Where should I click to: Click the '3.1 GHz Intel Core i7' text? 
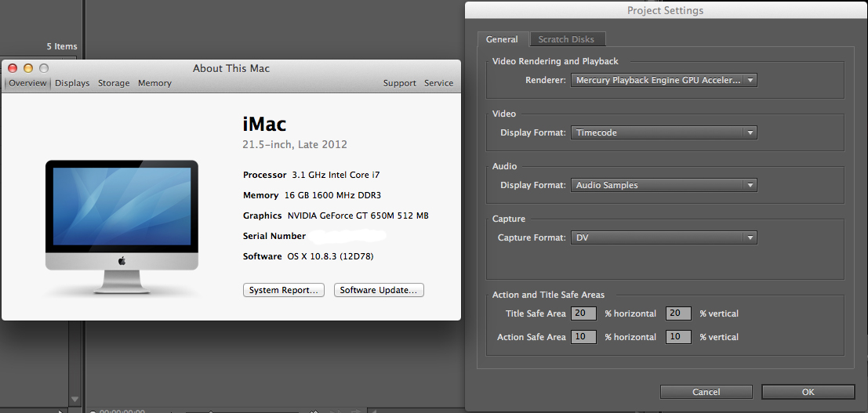point(336,175)
